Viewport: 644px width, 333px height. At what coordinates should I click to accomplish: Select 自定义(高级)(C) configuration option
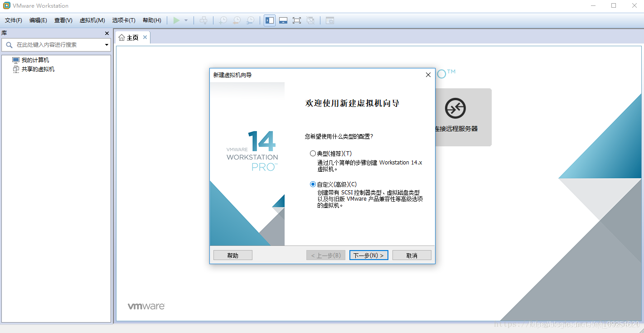coord(313,183)
